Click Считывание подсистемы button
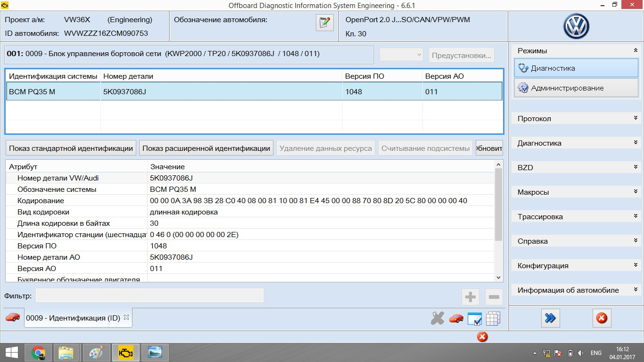644x362 pixels. point(426,148)
